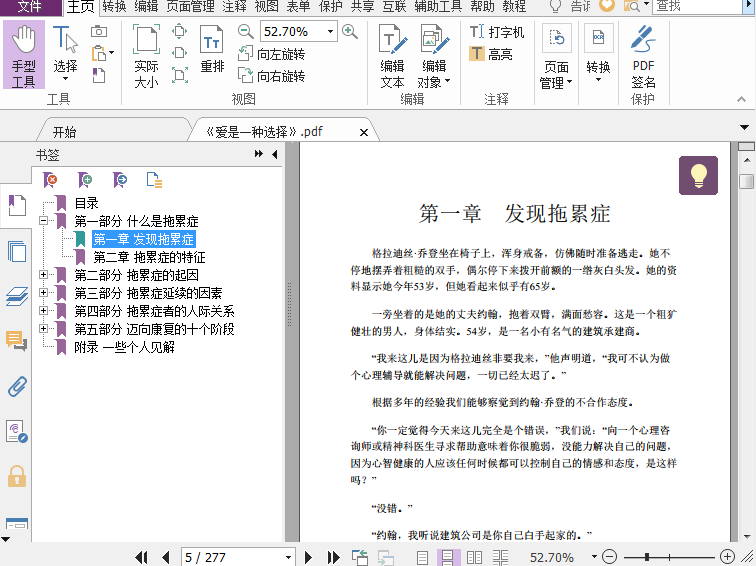Expand 第四部分 拖累症者的人际关系 node
756x566 pixels.
tap(43, 310)
